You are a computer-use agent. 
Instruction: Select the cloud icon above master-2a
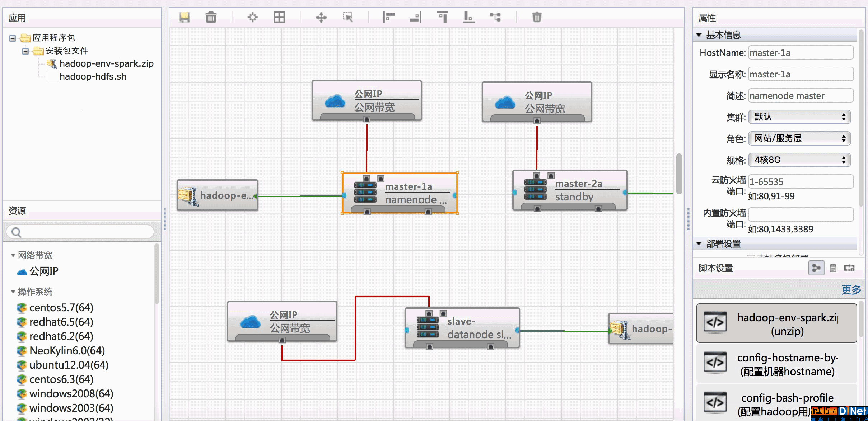coord(505,103)
